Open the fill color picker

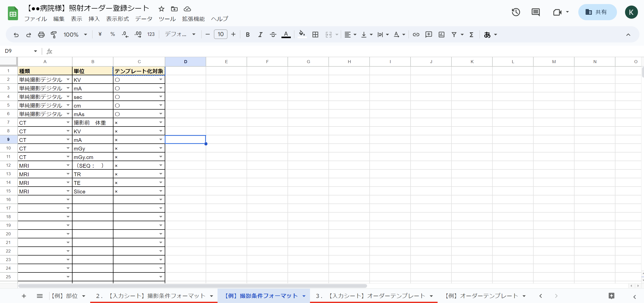pyautogui.click(x=302, y=34)
